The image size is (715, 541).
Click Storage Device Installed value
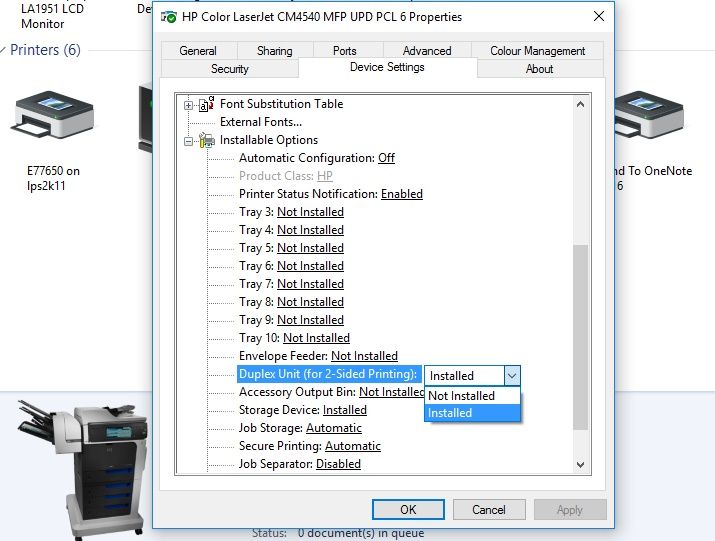(345, 410)
